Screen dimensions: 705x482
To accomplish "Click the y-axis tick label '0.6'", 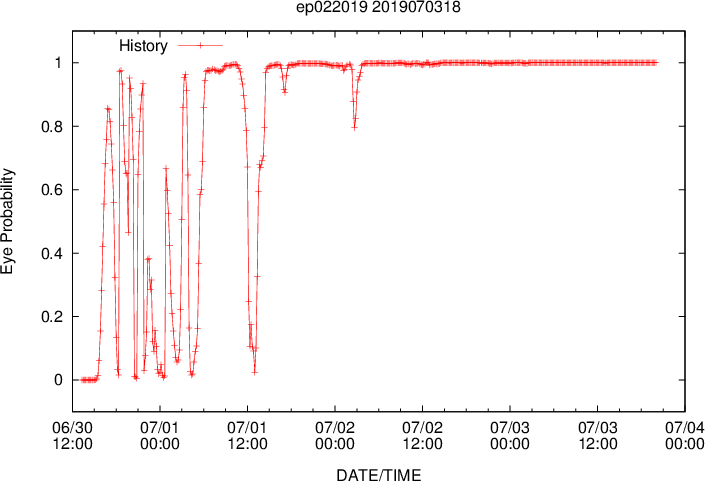I will tap(52, 190).
